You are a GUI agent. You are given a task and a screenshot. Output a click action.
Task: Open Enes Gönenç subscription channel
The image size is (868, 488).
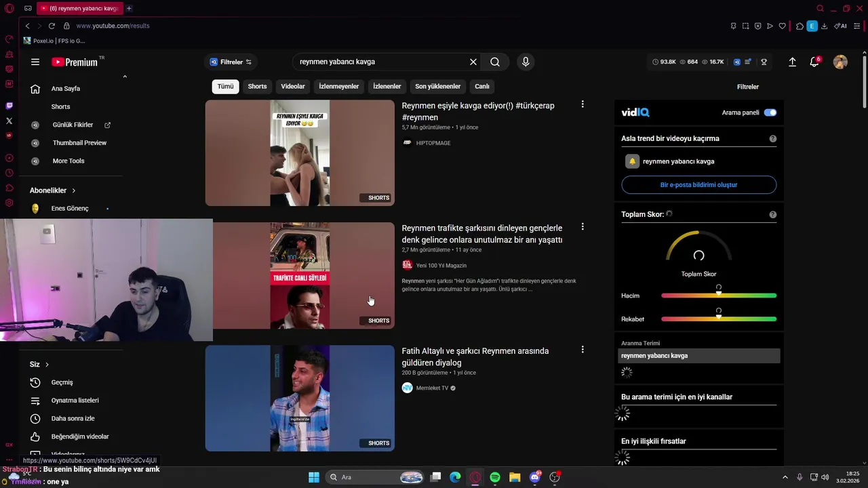70,209
